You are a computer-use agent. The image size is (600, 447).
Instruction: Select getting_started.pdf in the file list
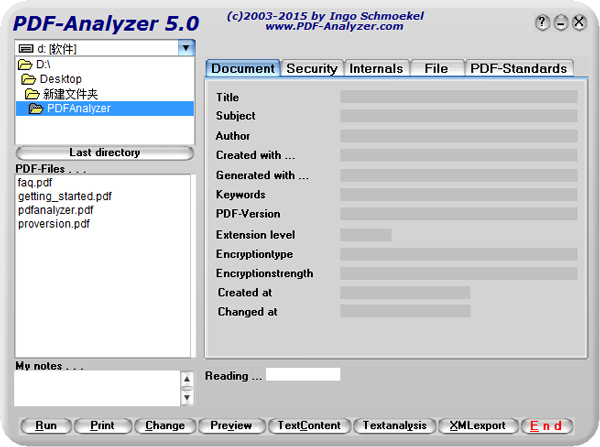pyautogui.click(x=65, y=196)
